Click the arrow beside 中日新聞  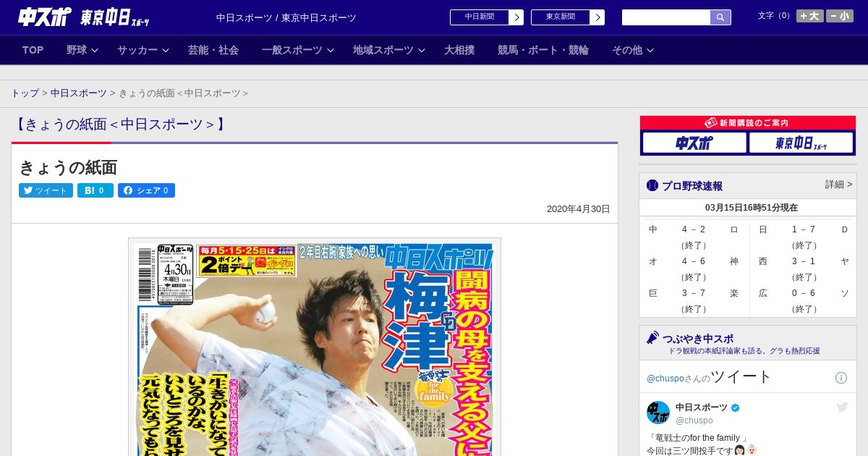click(516, 17)
